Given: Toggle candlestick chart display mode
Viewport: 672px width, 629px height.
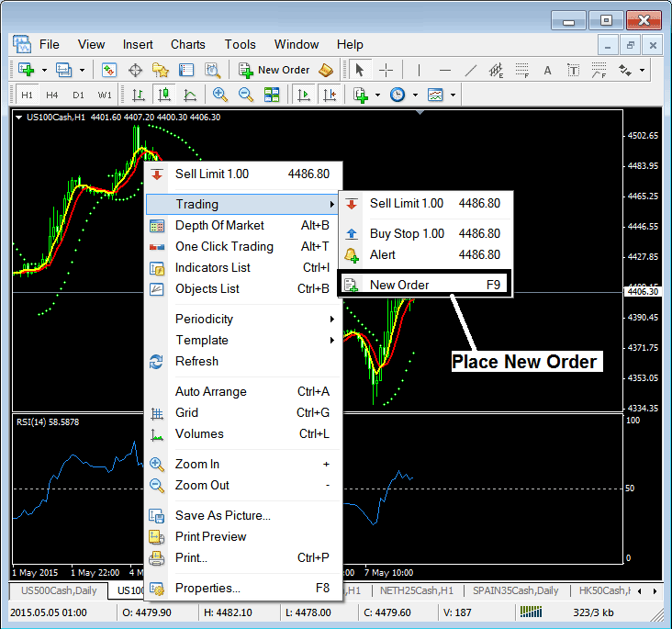Looking at the screenshot, I should [164, 95].
